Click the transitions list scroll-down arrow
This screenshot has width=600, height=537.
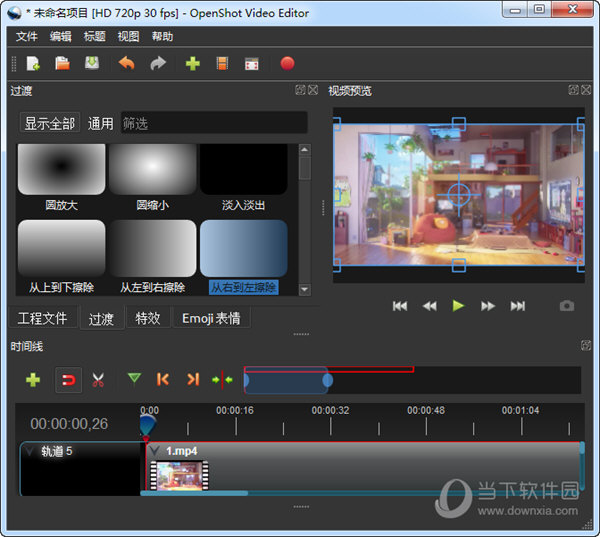pos(305,289)
